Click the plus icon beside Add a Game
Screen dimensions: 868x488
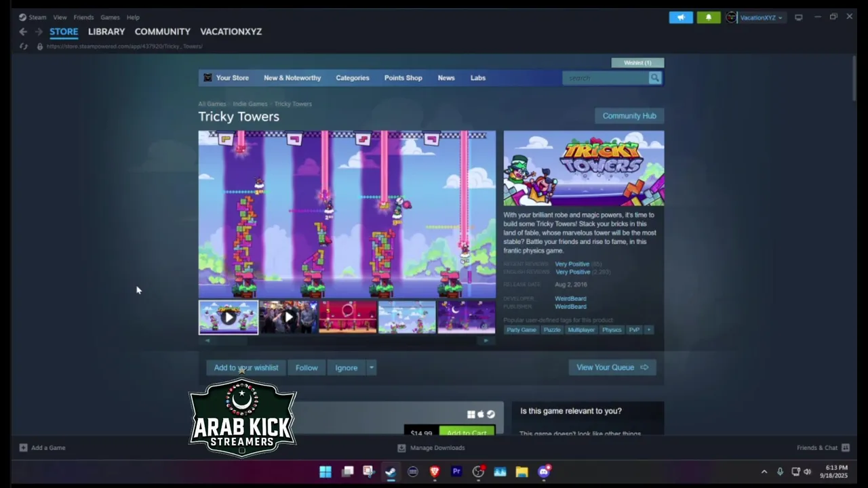coord(23,447)
